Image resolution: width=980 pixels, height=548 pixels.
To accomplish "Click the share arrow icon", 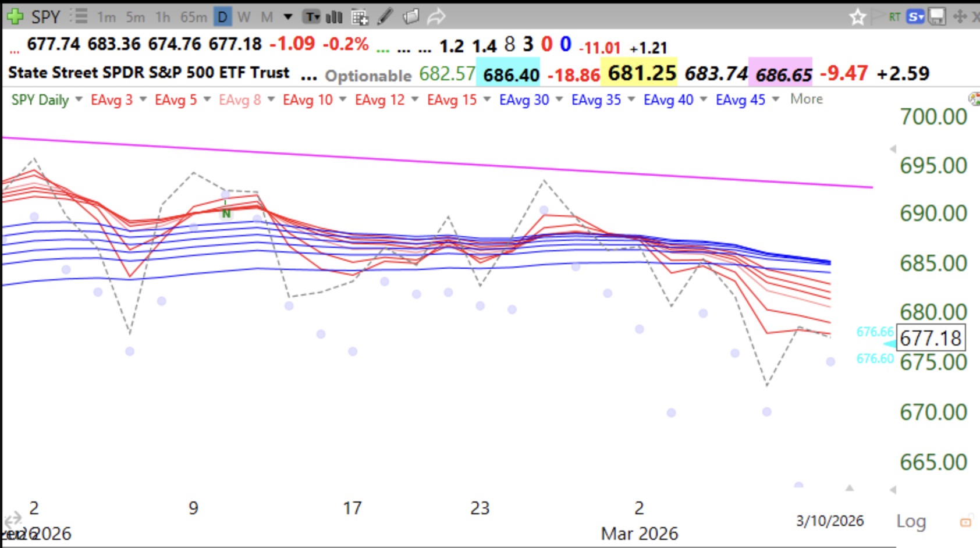I will click(435, 16).
